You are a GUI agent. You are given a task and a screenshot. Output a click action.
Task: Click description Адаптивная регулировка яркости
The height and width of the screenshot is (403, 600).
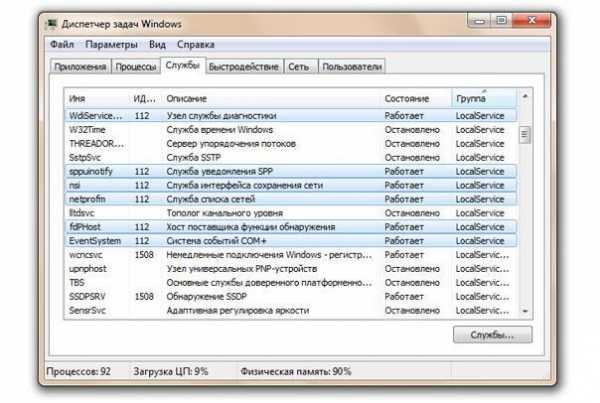(238, 310)
